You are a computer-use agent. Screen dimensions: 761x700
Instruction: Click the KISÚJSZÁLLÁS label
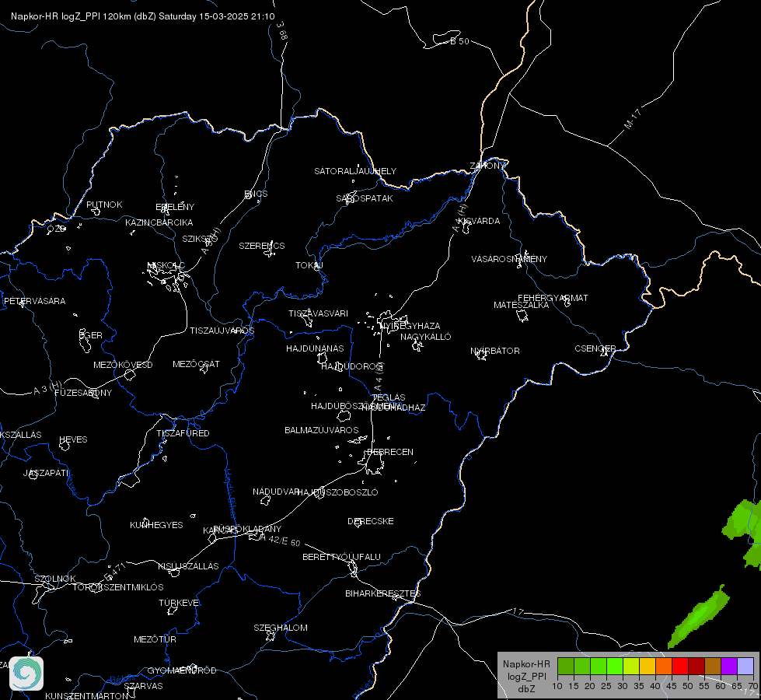188,566
